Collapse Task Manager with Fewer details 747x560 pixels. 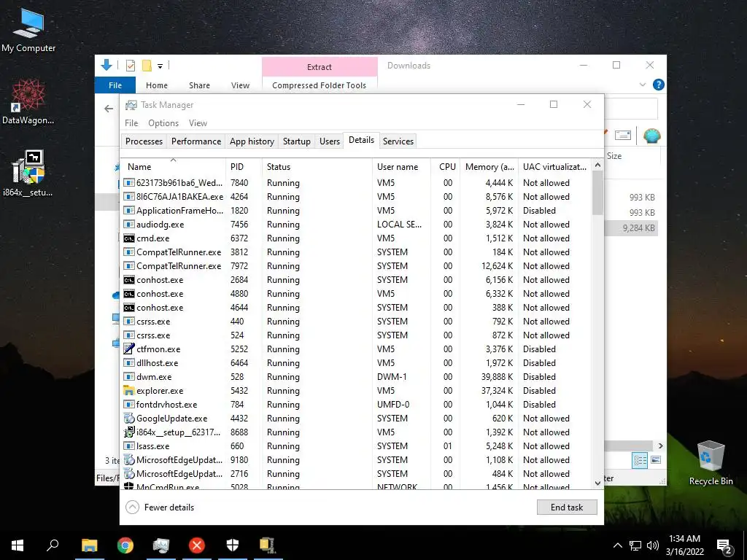(x=160, y=507)
